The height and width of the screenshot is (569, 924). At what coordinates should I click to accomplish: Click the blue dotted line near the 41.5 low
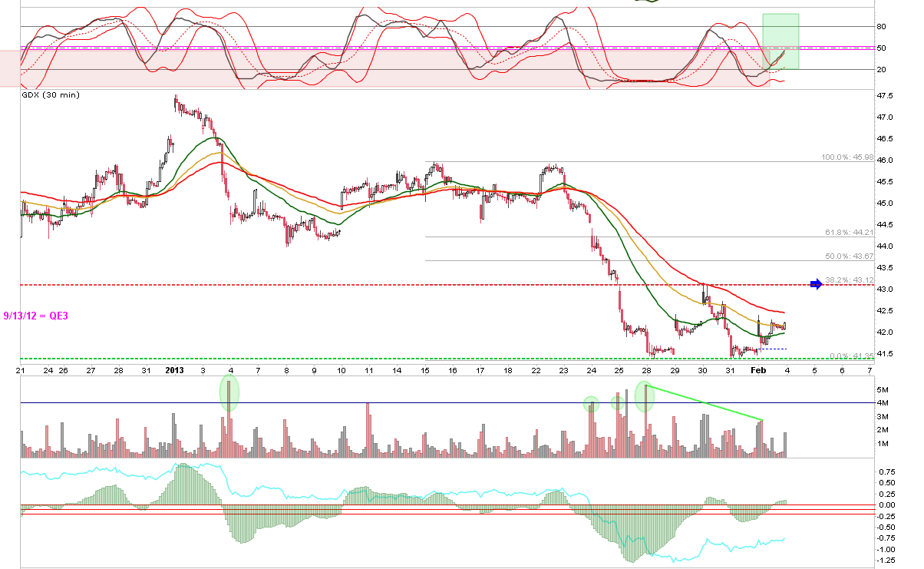pos(772,349)
